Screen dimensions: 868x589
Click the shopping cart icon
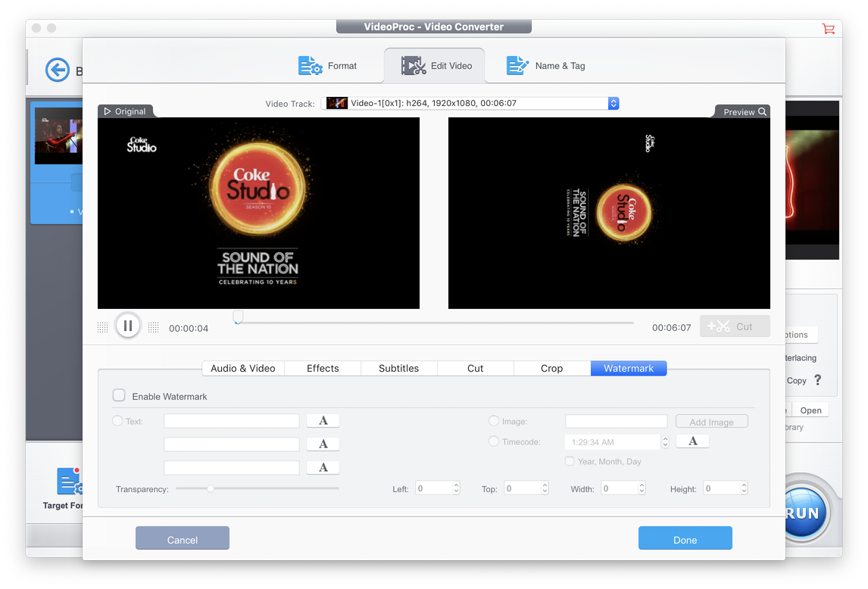[828, 29]
